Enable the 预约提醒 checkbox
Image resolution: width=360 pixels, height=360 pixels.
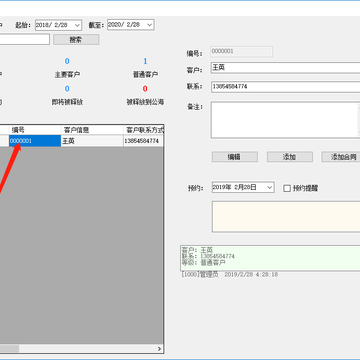click(x=287, y=188)
